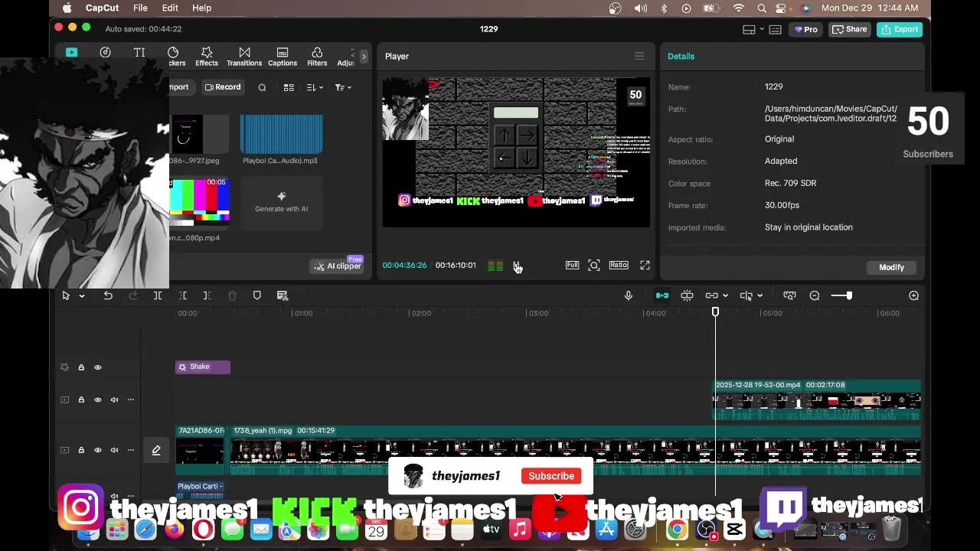Hide the main 1738_yeah video track
Screen dimensions: 980x551
coord(98,450)
